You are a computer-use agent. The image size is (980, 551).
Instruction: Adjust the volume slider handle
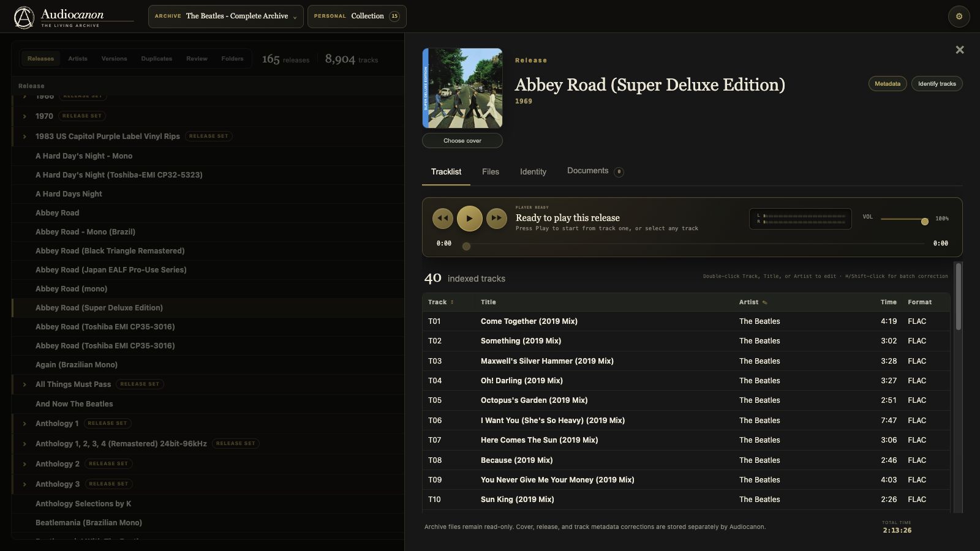[924, 221]
